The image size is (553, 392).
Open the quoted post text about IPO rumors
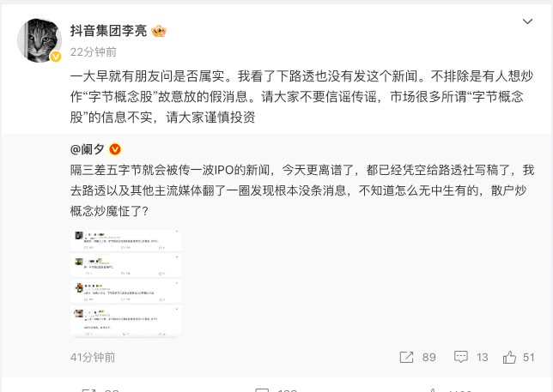[302, 190]
